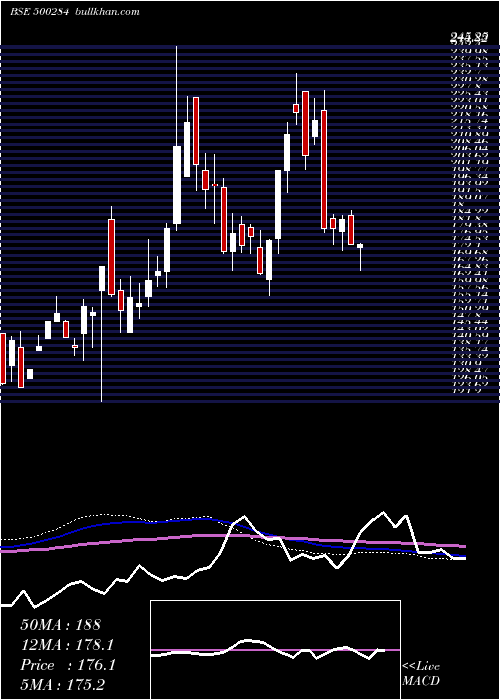
Task: Open the boxed MACD inset chart
Action: click(x=275, y=650)
